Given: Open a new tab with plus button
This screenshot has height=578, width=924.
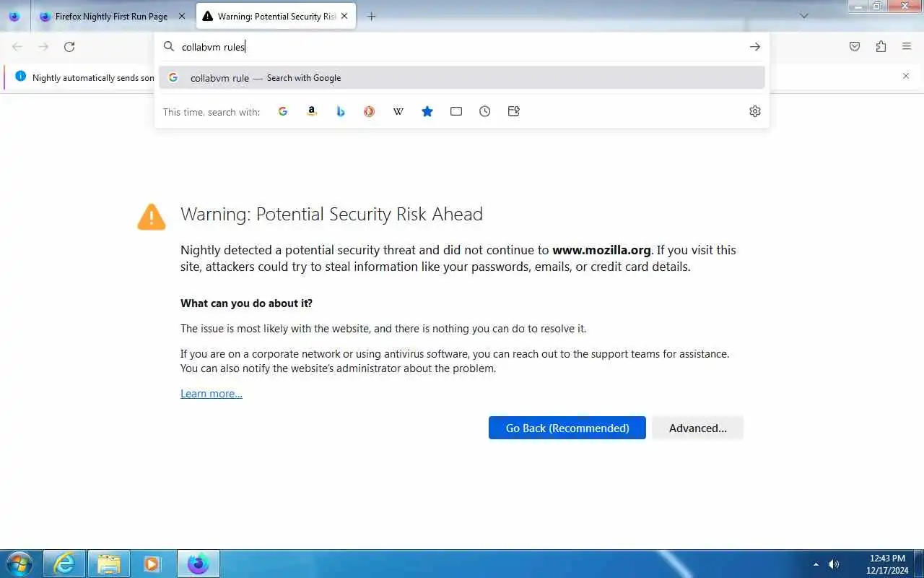Looking at the screenshot, I should click(x=371, y=16).
